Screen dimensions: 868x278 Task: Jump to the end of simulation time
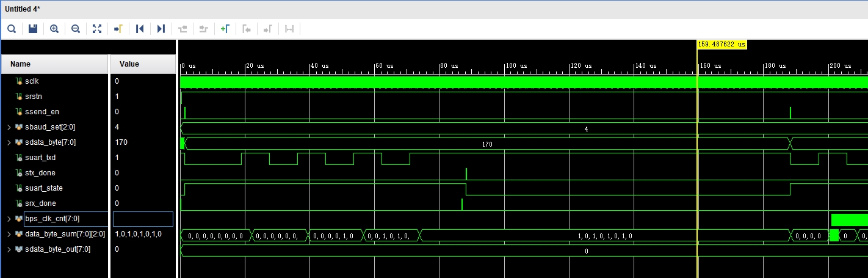(161, 29)
